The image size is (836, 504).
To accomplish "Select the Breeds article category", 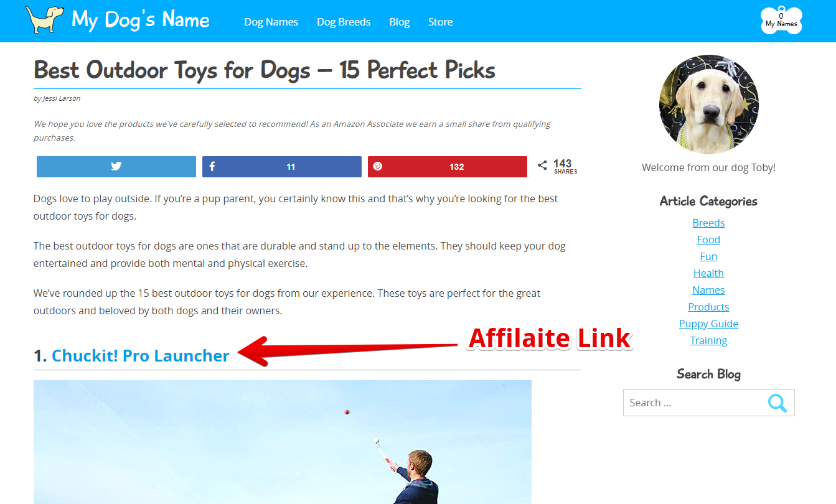I will pyautogui.click(x=708, y=223).
